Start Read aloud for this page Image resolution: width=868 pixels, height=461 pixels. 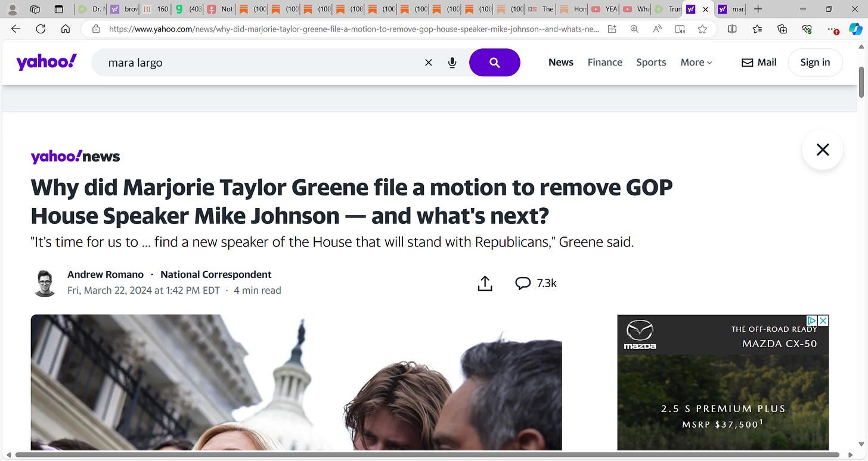[x=657, y=29]
